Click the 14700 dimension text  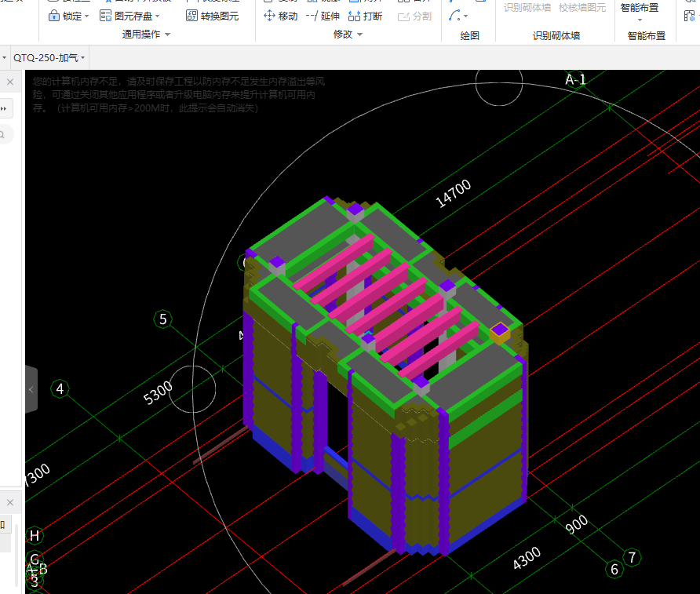(453, 193)
